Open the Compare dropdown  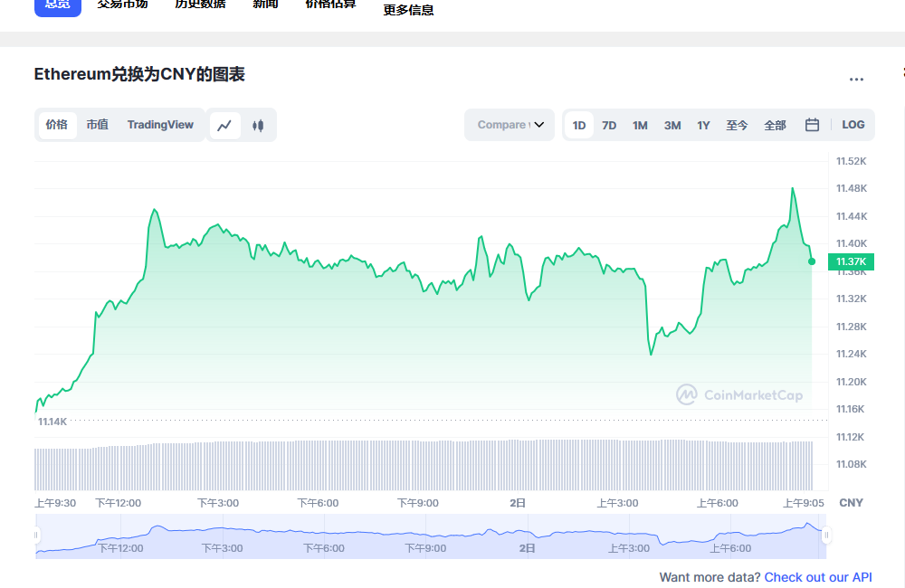[509, 125]
